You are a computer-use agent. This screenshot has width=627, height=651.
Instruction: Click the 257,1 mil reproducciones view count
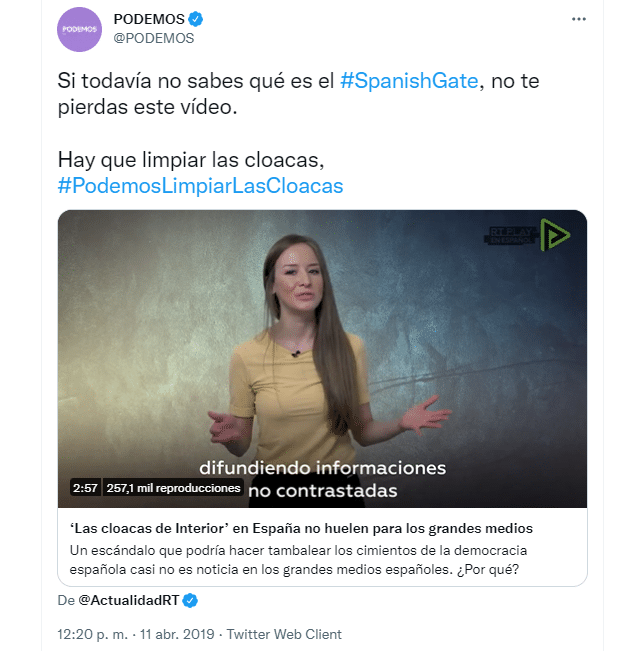click(x=173, y=488)
